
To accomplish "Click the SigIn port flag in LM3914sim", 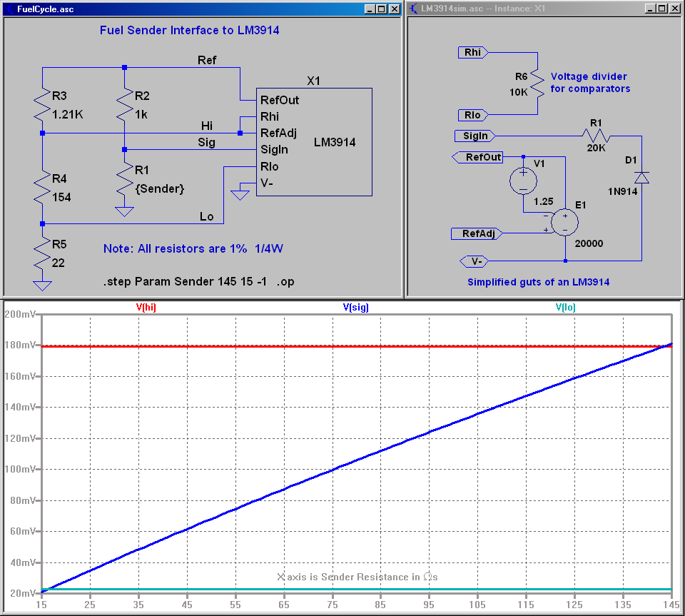I will click(x=475, y=136).
